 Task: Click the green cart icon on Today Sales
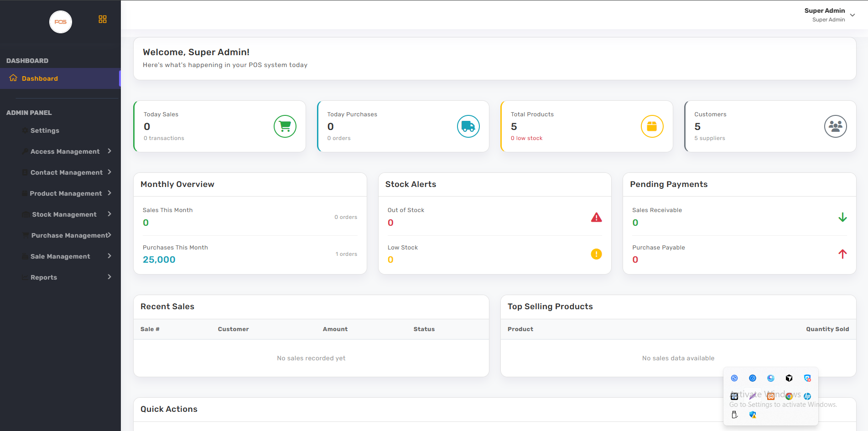pyautogui.click(x=285, y=126)
